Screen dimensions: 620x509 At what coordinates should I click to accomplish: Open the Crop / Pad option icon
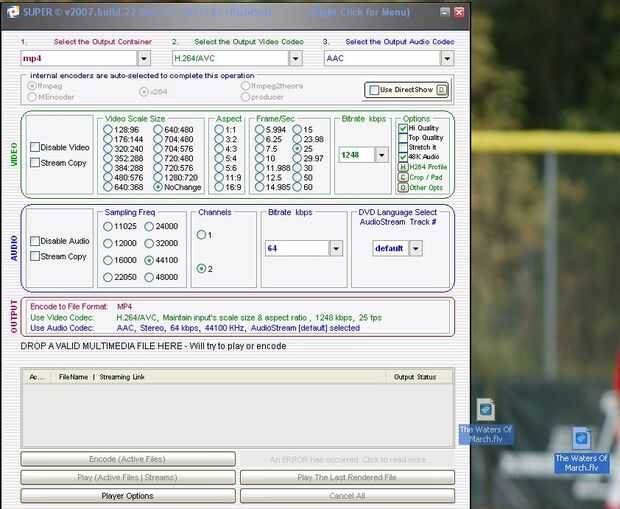click(403, 177)
